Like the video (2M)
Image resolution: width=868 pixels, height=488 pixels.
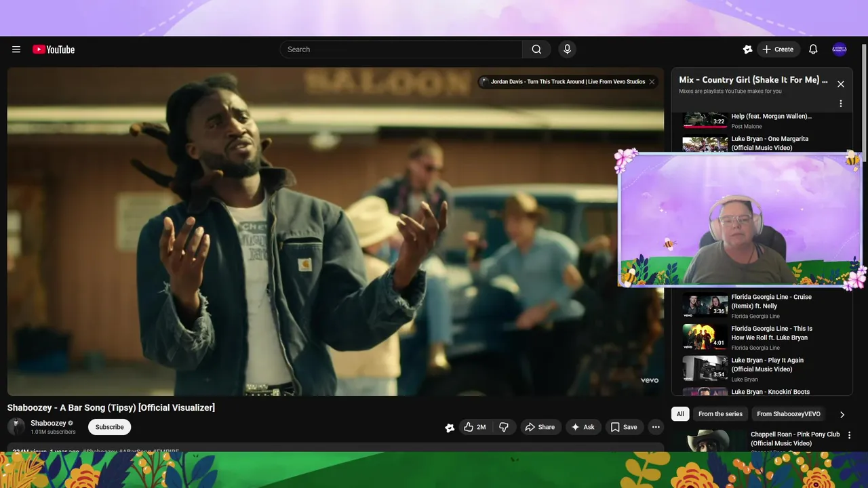tap(475, 427)
